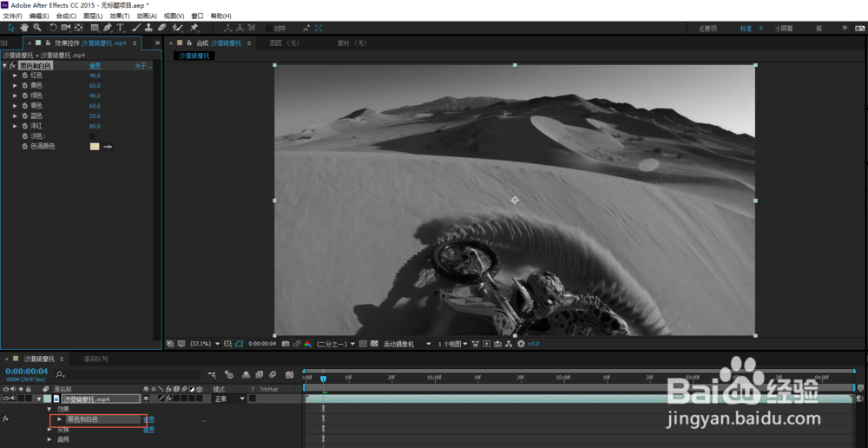Toggle 红色 stopwatch keyframe in effect controls
The height and width of the screenshot is (448, 868).
(24, 76)
